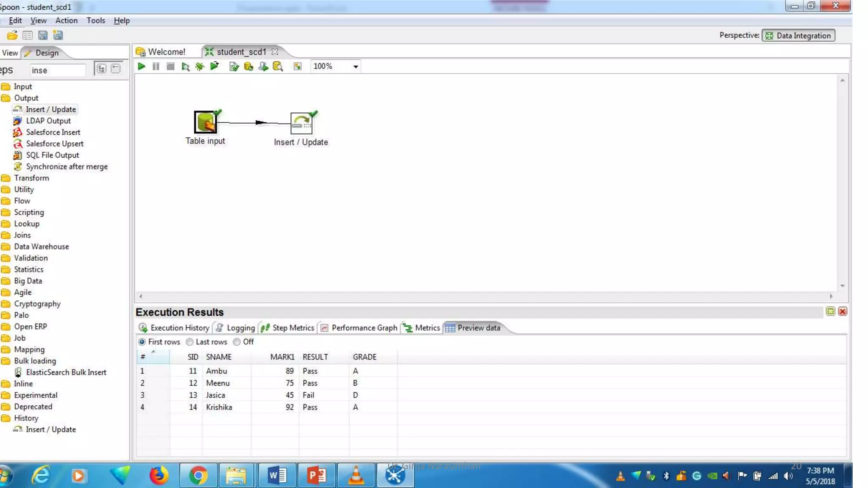Select the Last rows radio button

point(190,342)
